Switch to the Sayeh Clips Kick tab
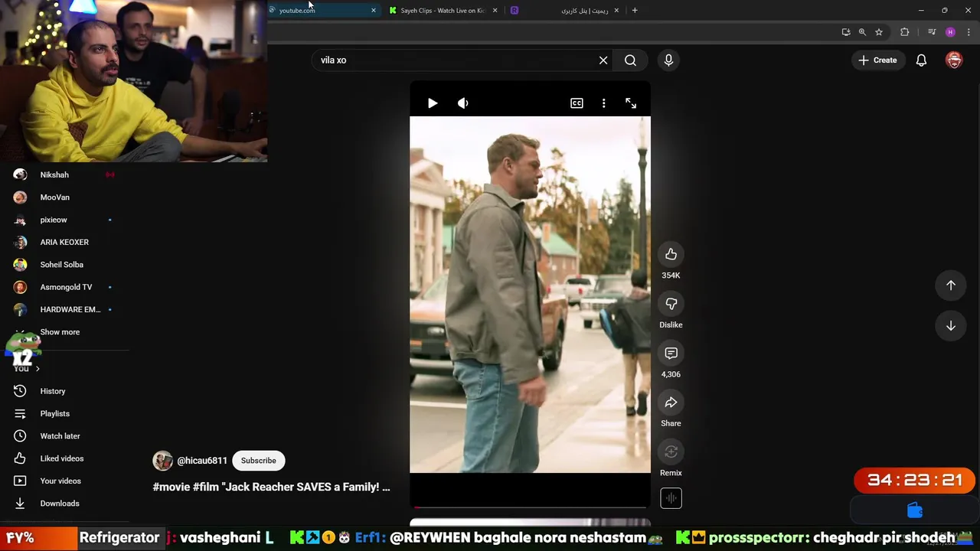The width and height of the screenshot is (980, 551). click(x=442, y=11)
